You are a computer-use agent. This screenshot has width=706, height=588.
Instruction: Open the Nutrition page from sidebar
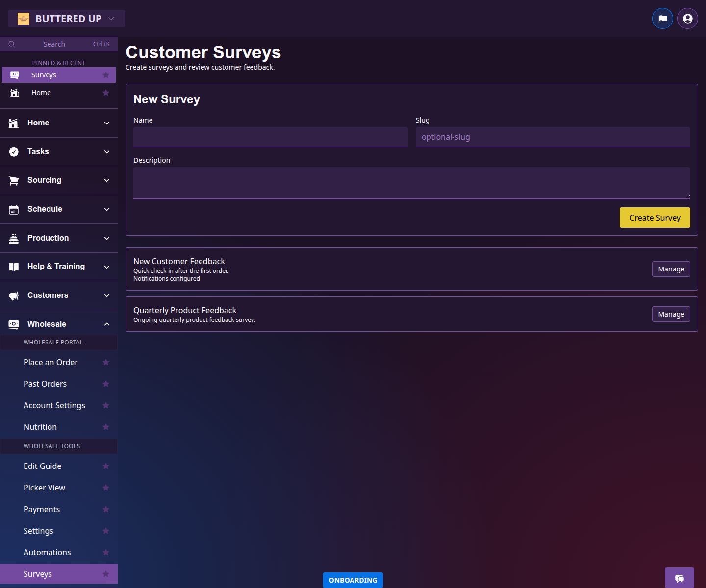tap(40, 427)
